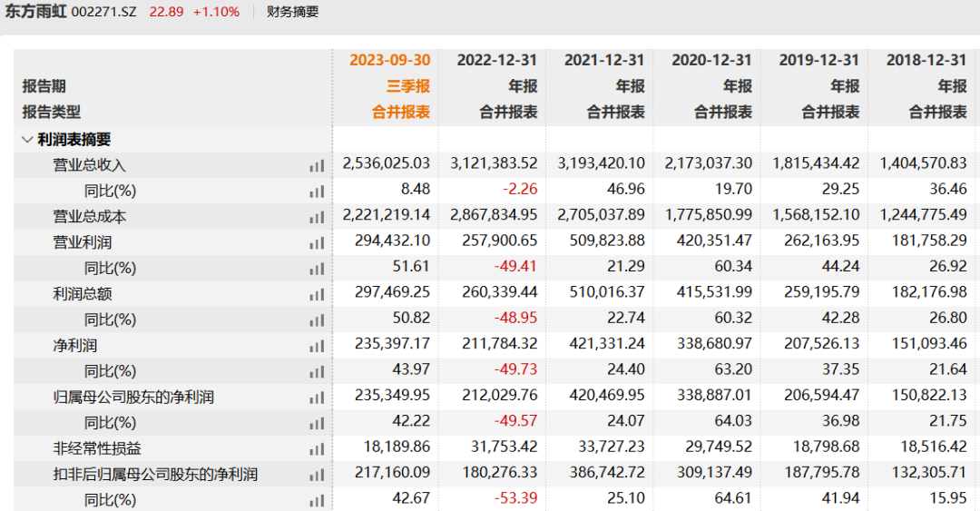
Task: Click the 2020-12-31 合并报表 header
Action: tap(723, 112)
